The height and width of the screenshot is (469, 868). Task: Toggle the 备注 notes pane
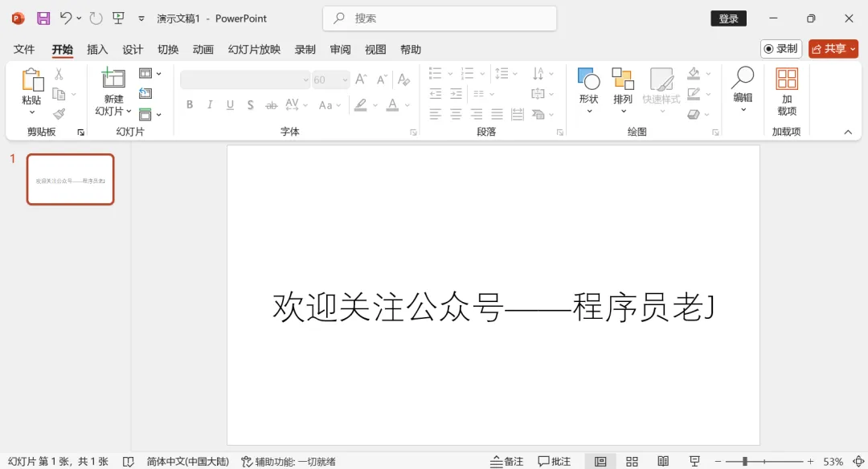pos(506,461)
